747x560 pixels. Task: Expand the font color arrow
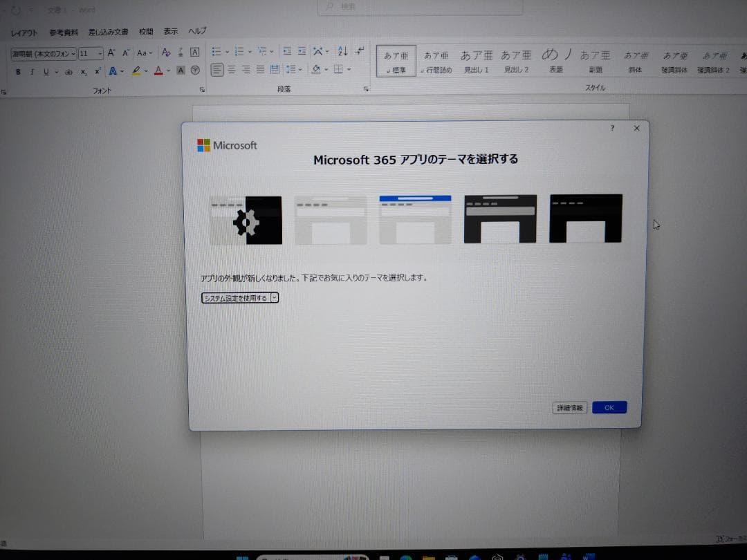point(168,71)
